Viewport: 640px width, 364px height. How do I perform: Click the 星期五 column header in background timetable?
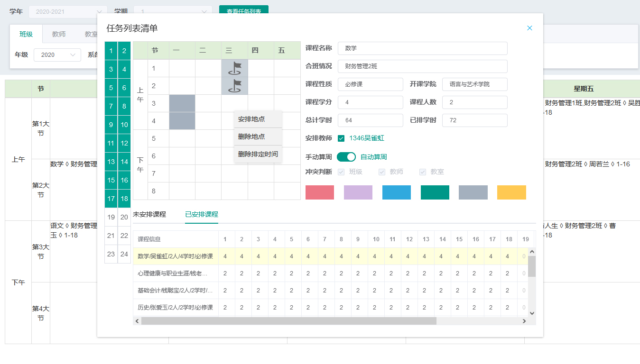point(584,89)
